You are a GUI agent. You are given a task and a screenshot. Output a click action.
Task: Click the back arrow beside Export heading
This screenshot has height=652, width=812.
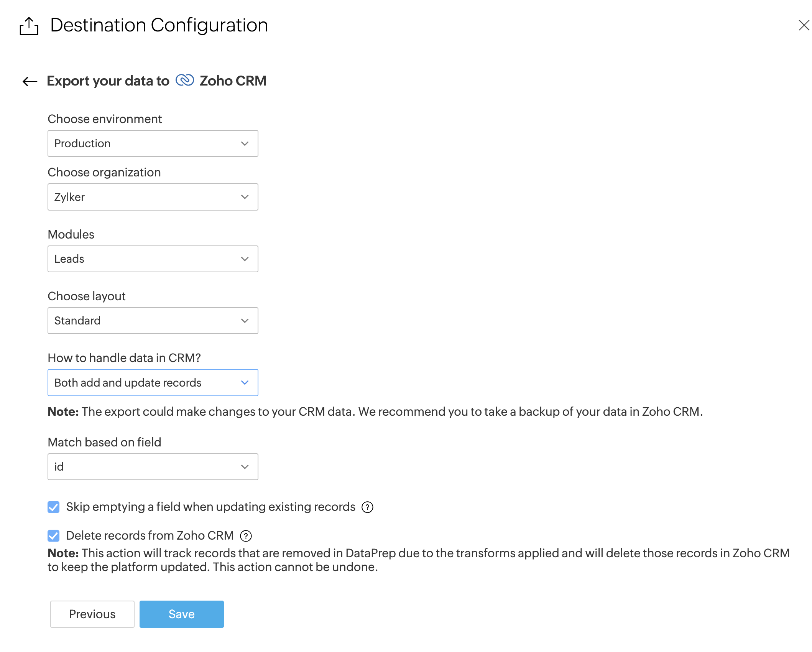coord(30,81)
